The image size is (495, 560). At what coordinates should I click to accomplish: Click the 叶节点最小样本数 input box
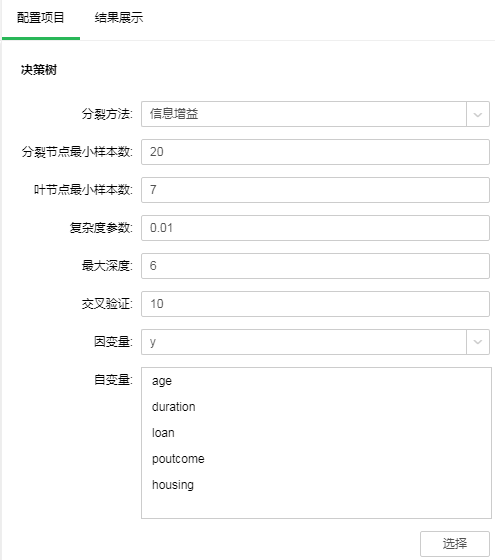[315, 190]
